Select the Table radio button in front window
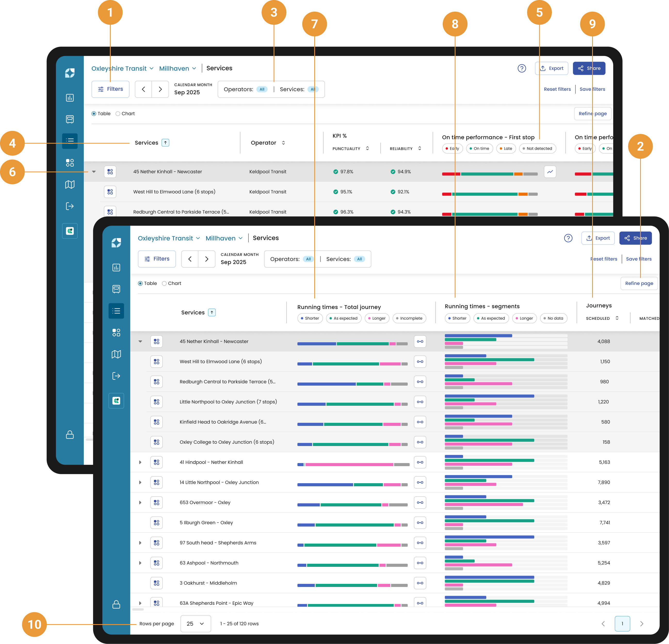Image resolution: width=669 pixels, height=644 pixels. pyautogui.click(x=140, y=283)
